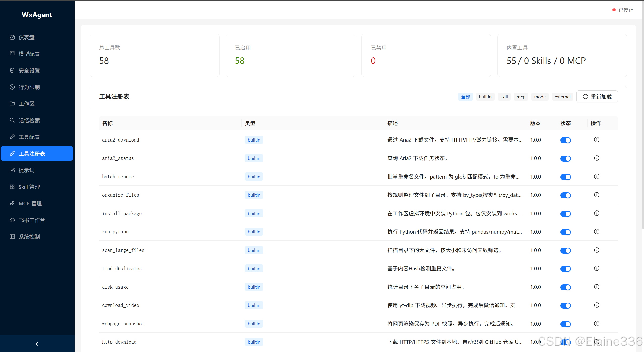Toggle disk_usage status switch
This screenshot has height=352, width=644.
click(565, 287)
